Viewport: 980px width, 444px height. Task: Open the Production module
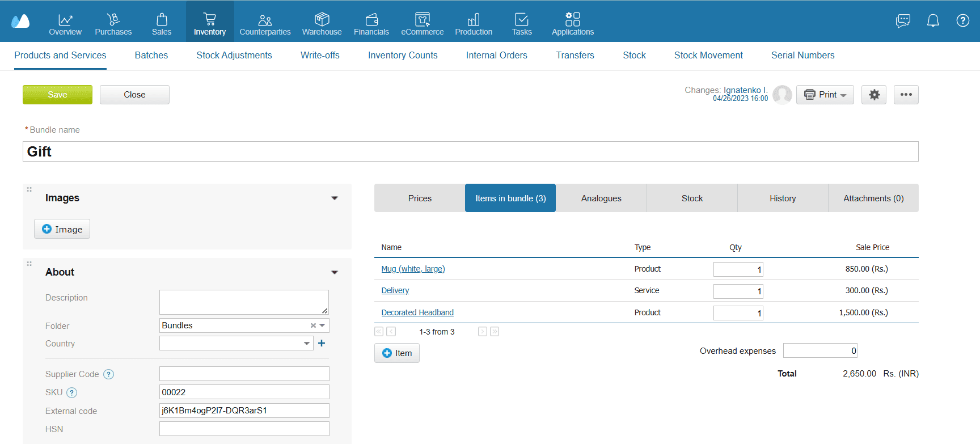coord(474,25)
